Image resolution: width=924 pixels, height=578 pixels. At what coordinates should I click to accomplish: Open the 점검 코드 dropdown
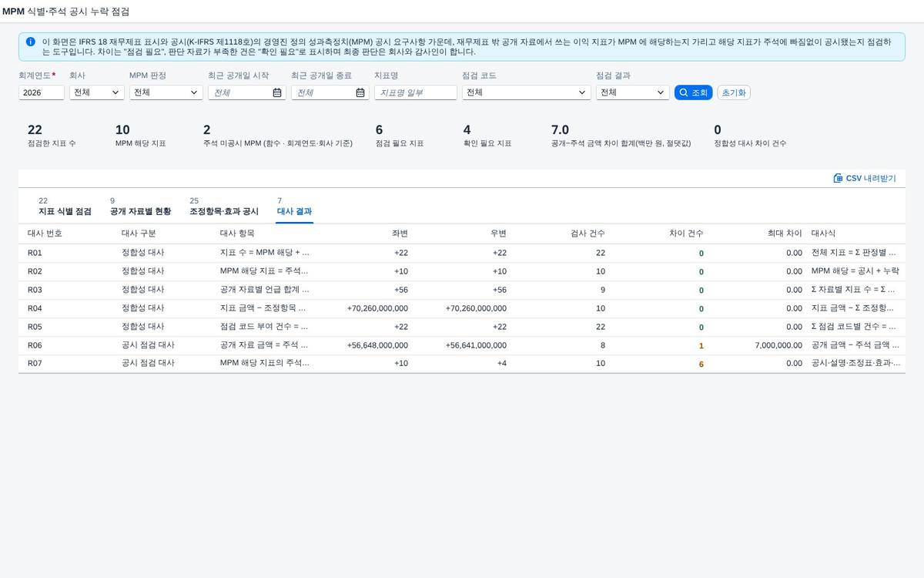[x=527, y=92]
